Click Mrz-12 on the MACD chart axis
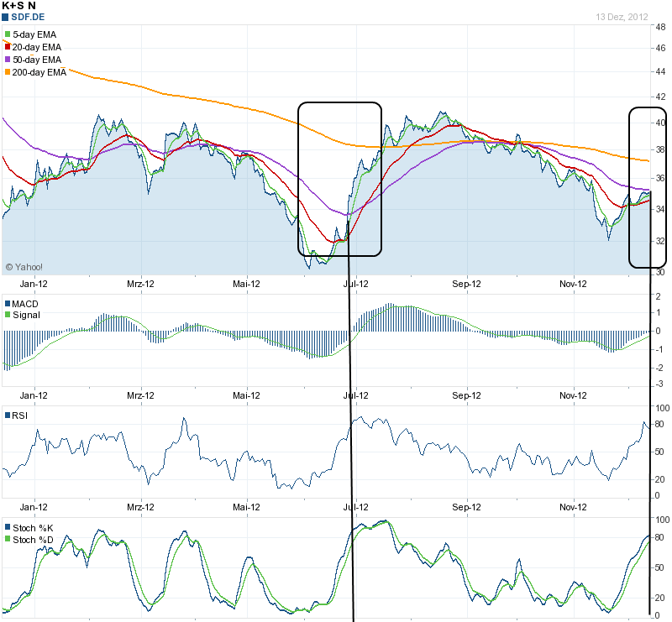Viewport: 672px width, 622px height. click(140, 395)
